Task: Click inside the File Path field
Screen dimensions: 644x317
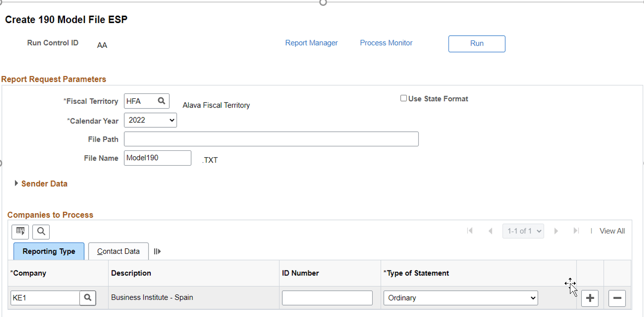Action: pyautogui.click(x=271, y=139)
